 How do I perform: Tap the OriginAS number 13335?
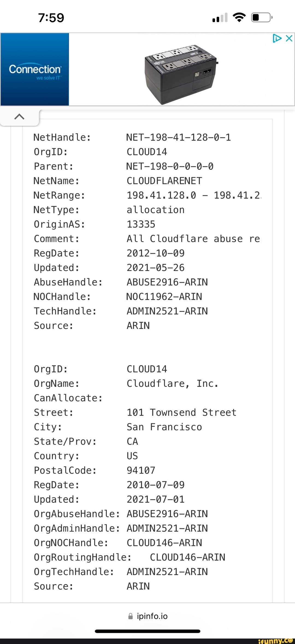[141, 224]
